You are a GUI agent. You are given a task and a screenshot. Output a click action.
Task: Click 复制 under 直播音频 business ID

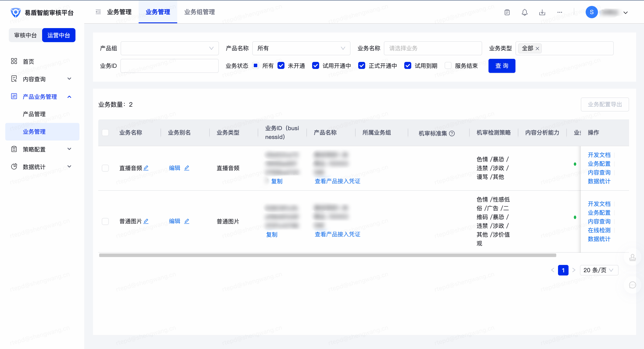point(277,181)
